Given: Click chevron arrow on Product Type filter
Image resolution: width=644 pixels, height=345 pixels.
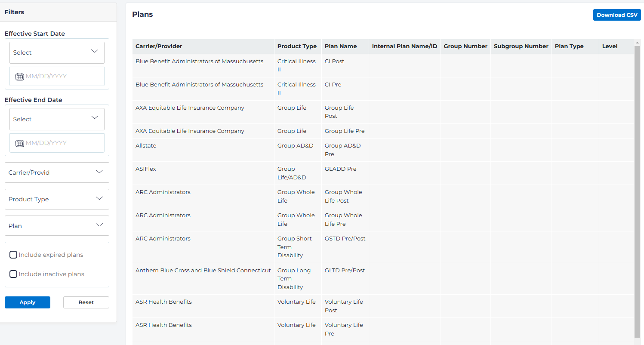Looking at the screenshot, I should (x=99, y=199).
